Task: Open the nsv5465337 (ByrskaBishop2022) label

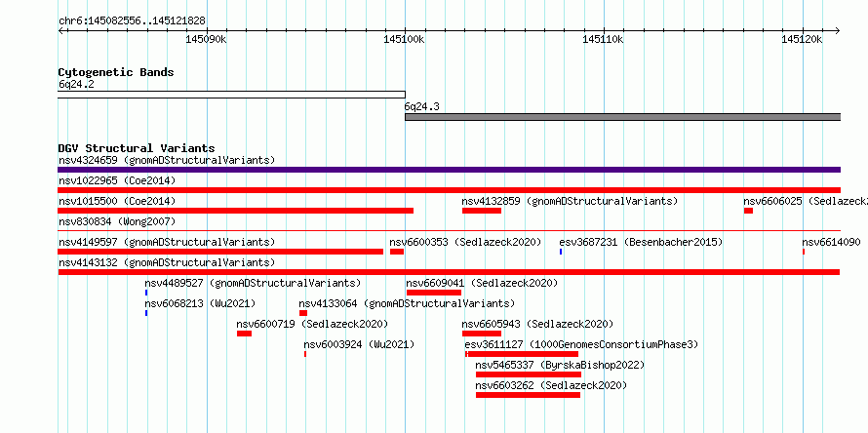Action: (x=560, y=366)
